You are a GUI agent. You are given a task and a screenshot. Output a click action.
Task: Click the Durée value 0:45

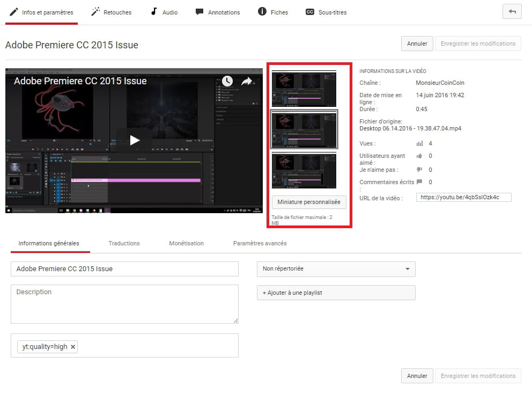422,109
